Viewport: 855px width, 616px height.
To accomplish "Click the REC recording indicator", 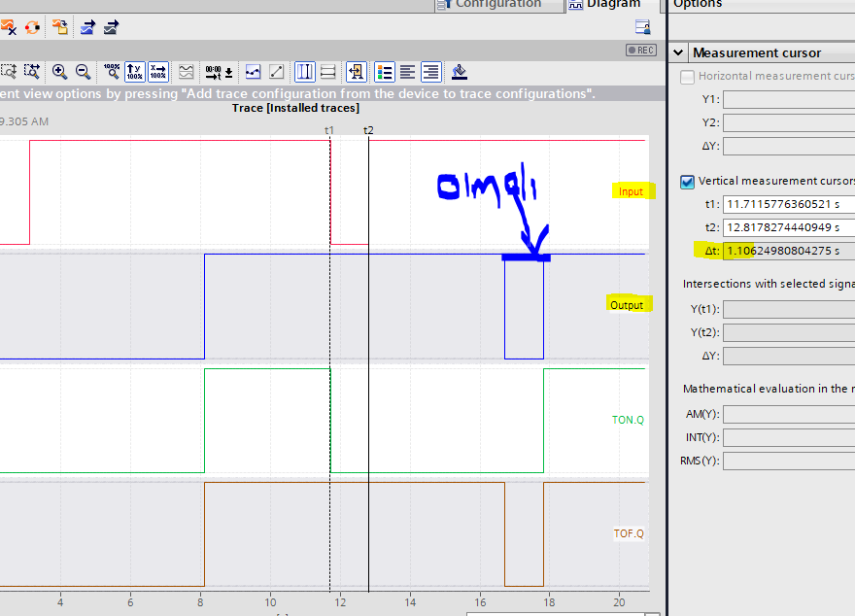I will 641,51.
